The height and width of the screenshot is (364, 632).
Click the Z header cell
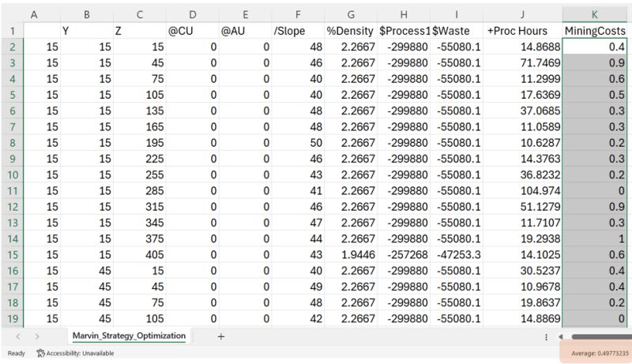140,31
